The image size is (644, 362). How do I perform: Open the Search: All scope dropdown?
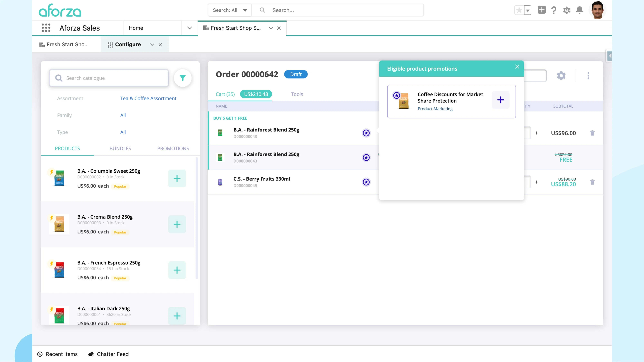point(229,10)
